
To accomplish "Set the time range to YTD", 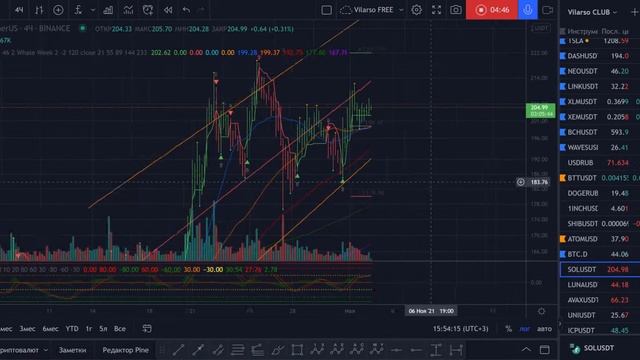I will [72, 329].
